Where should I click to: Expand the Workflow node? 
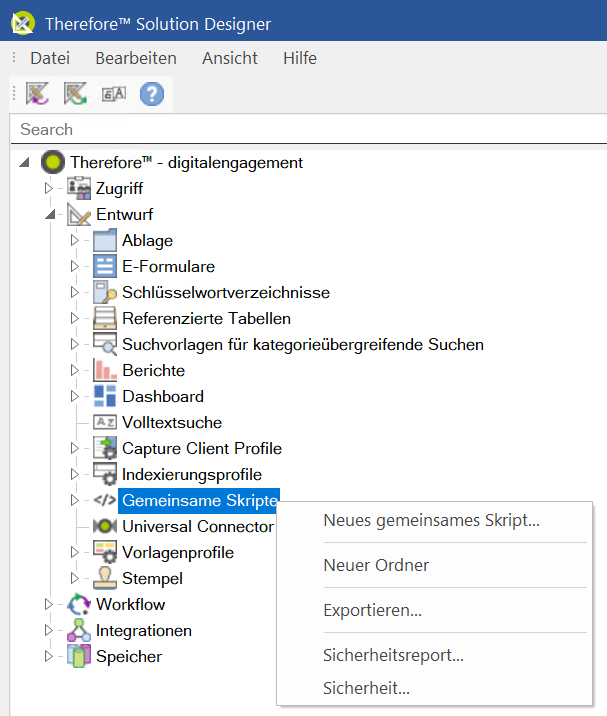(48, 605)
